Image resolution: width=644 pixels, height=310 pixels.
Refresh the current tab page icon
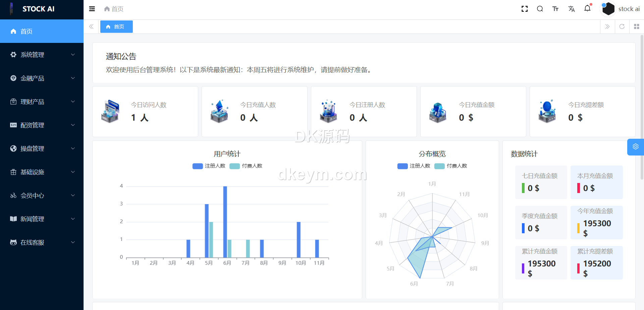pyautogui.click(x=622, y=26)
